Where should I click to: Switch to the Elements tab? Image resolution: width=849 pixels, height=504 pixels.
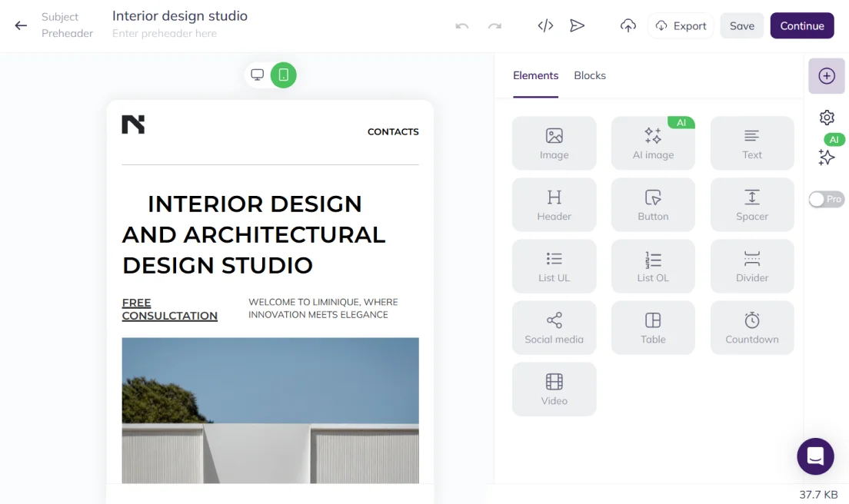(x=535, y=76)
